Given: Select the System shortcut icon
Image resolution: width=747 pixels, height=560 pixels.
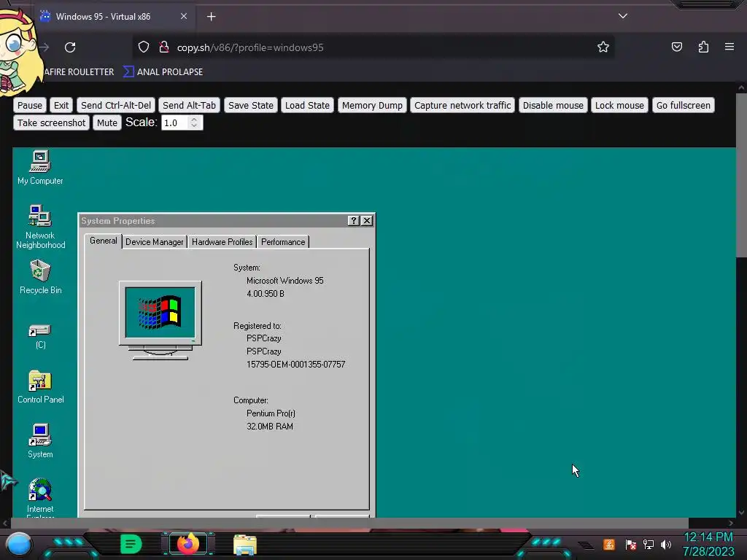Looking at the screenshot, I should tap(40, 441).
